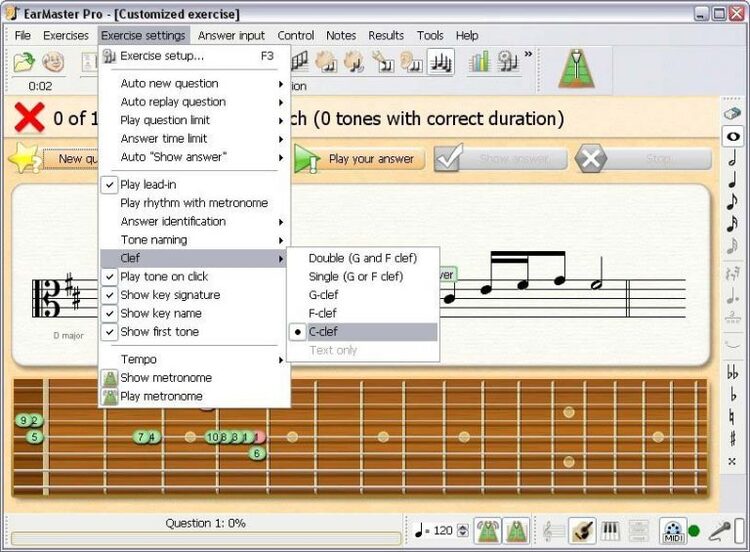
Task: Uncheck Show key signature
Action: (x=169, y=295)
